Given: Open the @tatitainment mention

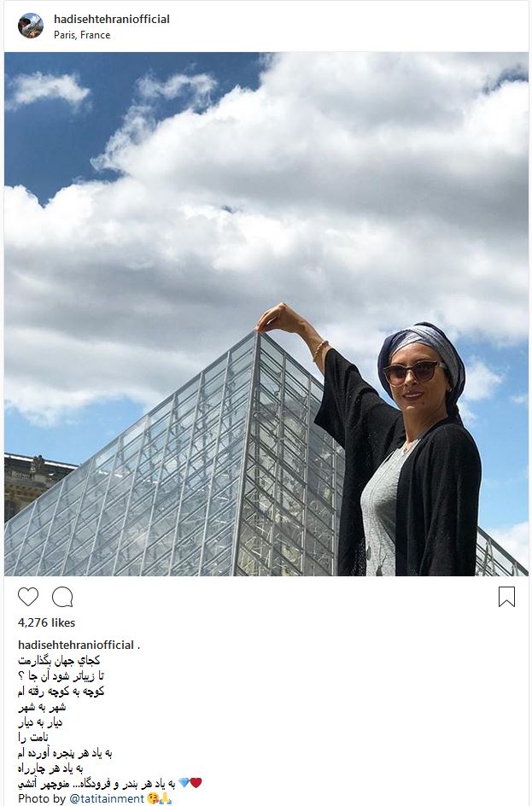Looking at the screenshot, I should click(107, 799).
